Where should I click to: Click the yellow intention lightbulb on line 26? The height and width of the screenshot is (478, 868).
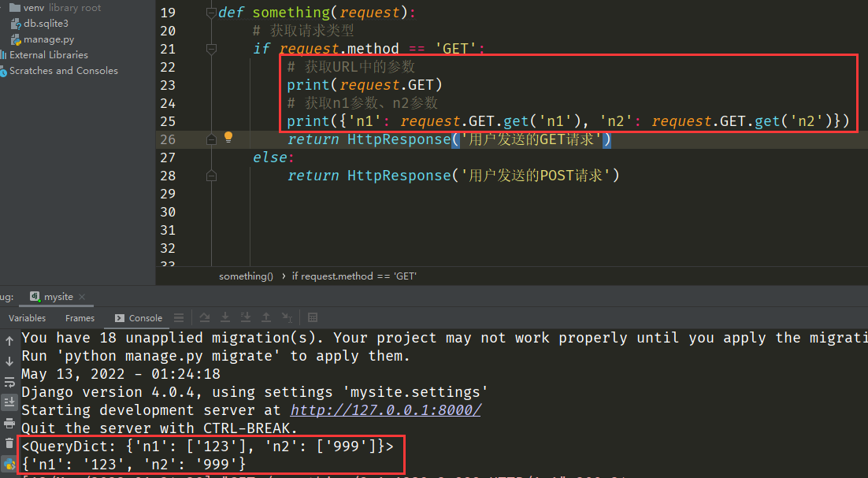(x=228, y=137)
